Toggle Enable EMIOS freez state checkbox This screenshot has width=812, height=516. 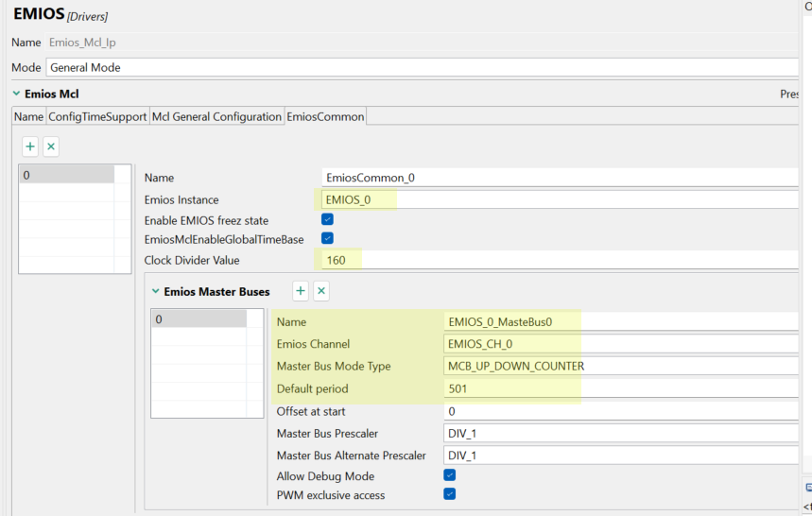coord(327,219)
